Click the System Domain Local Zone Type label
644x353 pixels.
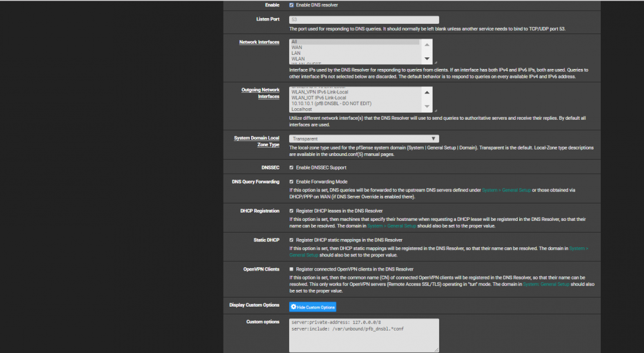(x=257, y=141)
